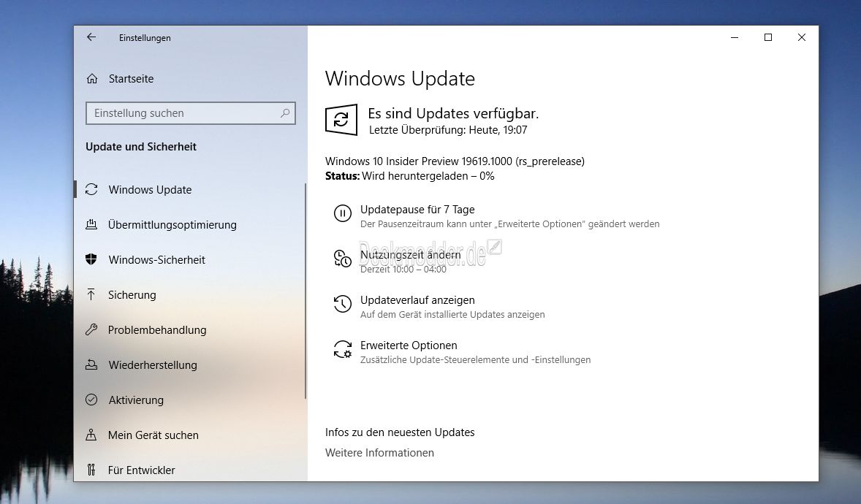861x504 pixels.
Task: Click the status text Wird heruntergeladen – 0%
Action: coord(428,176)
